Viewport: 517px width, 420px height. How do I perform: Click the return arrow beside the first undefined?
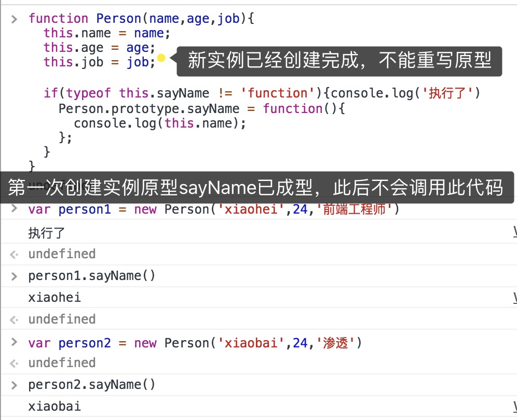(x=15, y=254)
